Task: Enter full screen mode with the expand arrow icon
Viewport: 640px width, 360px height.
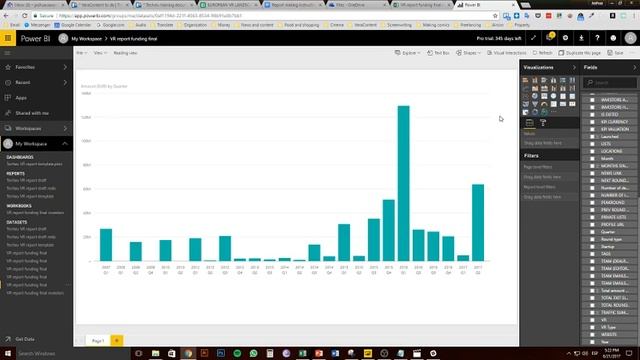Action: [533, 38]
